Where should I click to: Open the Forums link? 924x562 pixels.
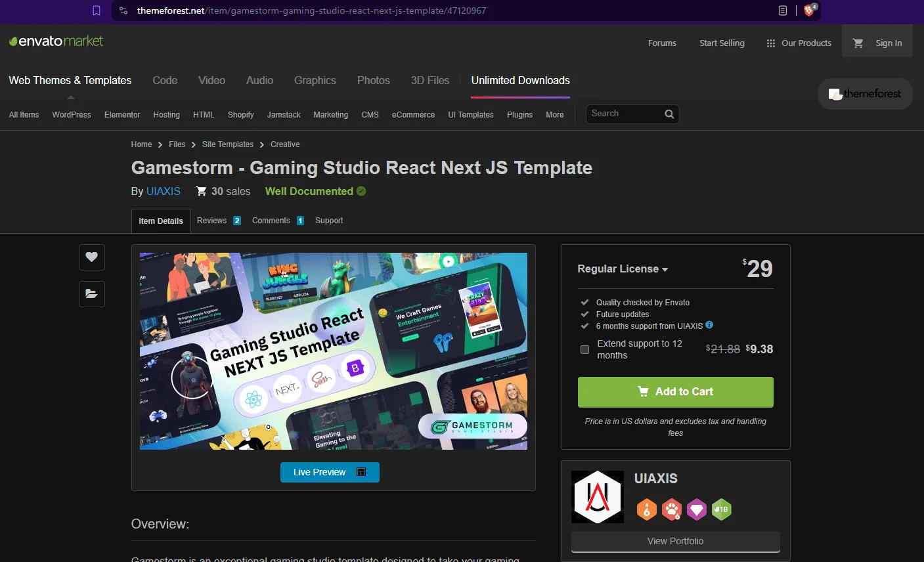(x=662, y=43)
